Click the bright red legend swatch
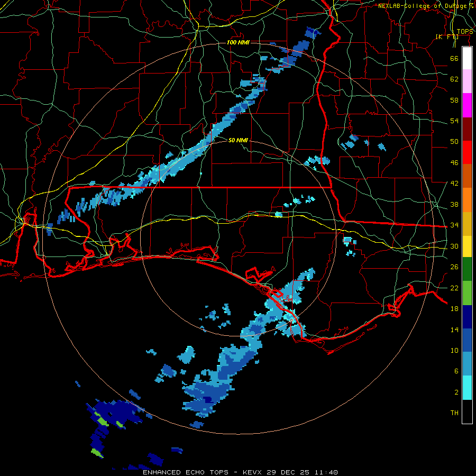The image size is (476, 476). pos(467,152)
